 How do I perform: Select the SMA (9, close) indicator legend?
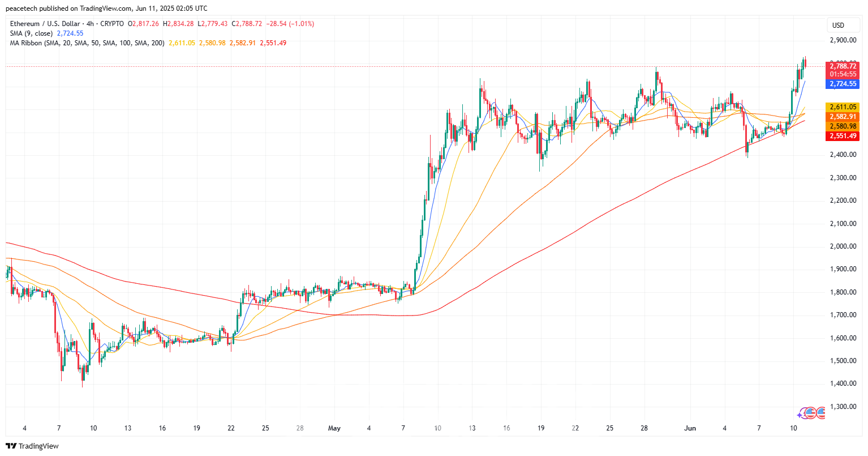click(31, 33)
